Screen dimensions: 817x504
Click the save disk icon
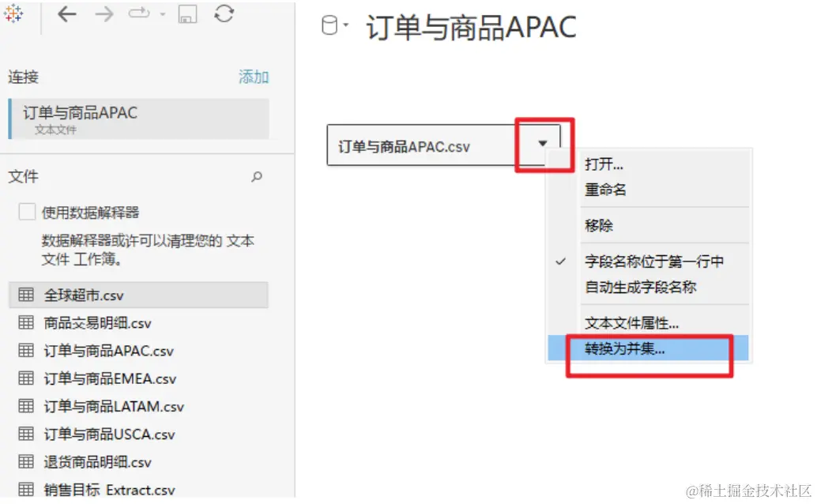pyautogui.click(x=187, y=14)
